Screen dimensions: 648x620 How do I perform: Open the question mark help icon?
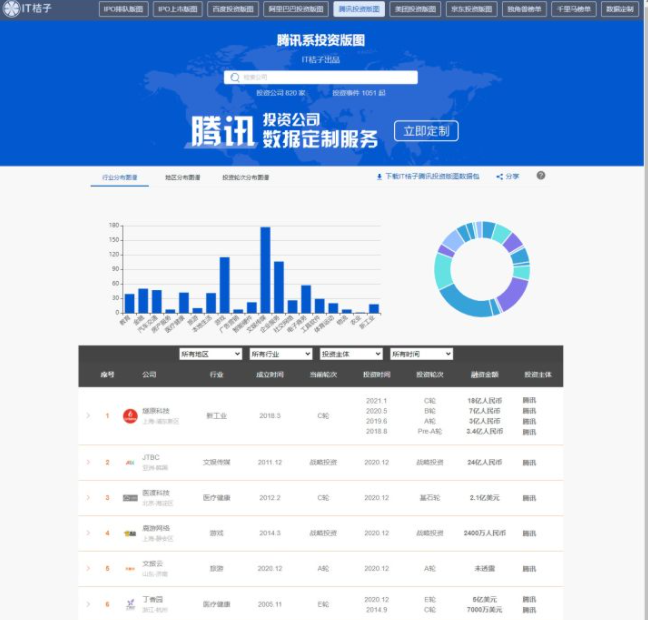pyautogui.click(x=541, y=175)
